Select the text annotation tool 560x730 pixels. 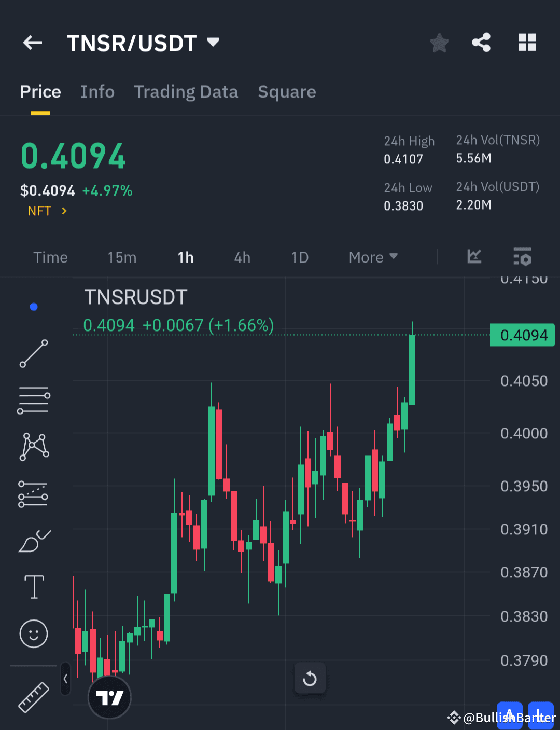[33, 586]
